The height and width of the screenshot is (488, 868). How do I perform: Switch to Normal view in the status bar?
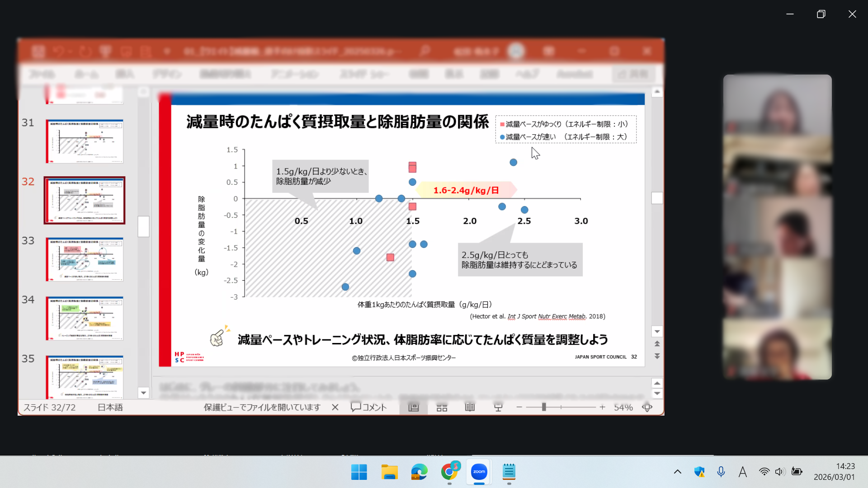pos(414,407)
